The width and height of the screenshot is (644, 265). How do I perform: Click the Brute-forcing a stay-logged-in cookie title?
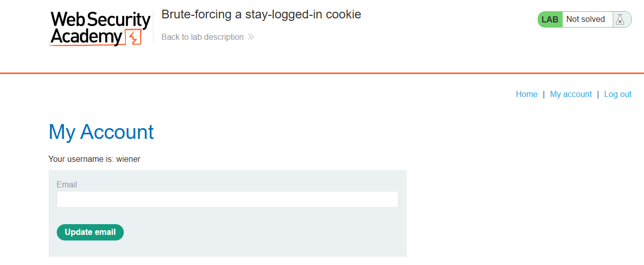(x=261, y=14)
